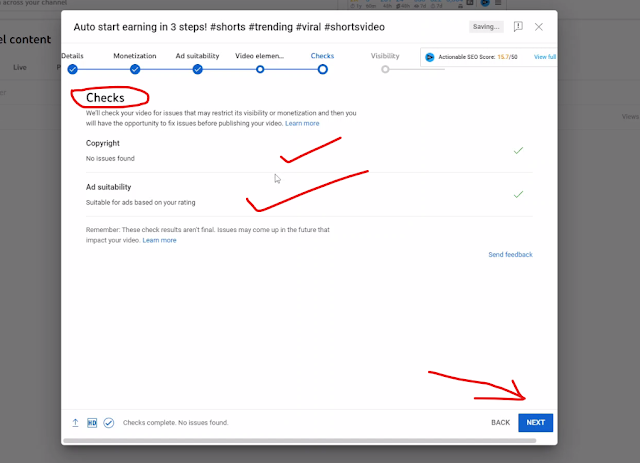Jump to the Visibility step circle

click(x=385, y=69)
